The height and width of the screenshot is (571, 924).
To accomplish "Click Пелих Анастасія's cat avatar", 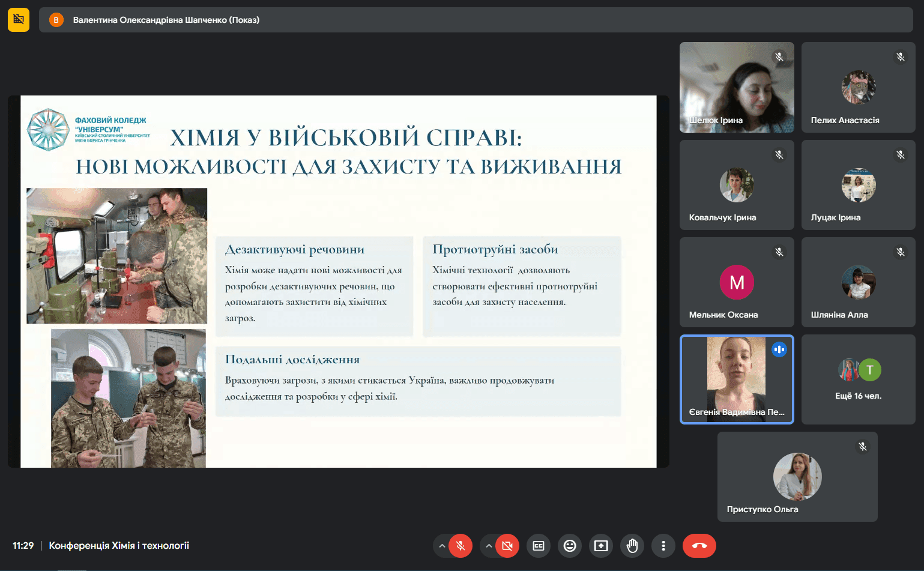I will tap(859, 87).
